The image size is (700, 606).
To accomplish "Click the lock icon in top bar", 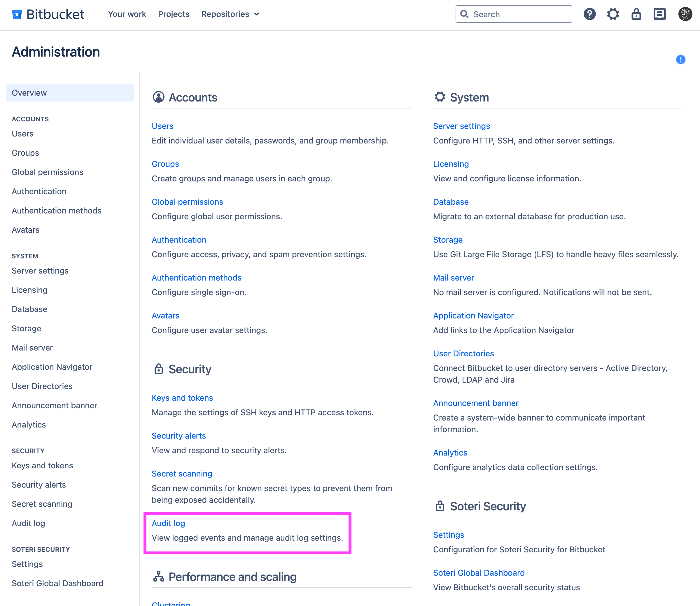I will click(636, 14).
